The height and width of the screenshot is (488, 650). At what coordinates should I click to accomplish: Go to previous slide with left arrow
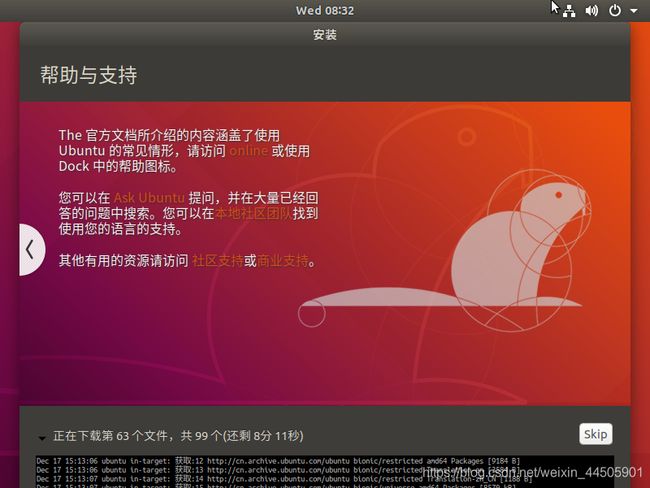[32, 250]
